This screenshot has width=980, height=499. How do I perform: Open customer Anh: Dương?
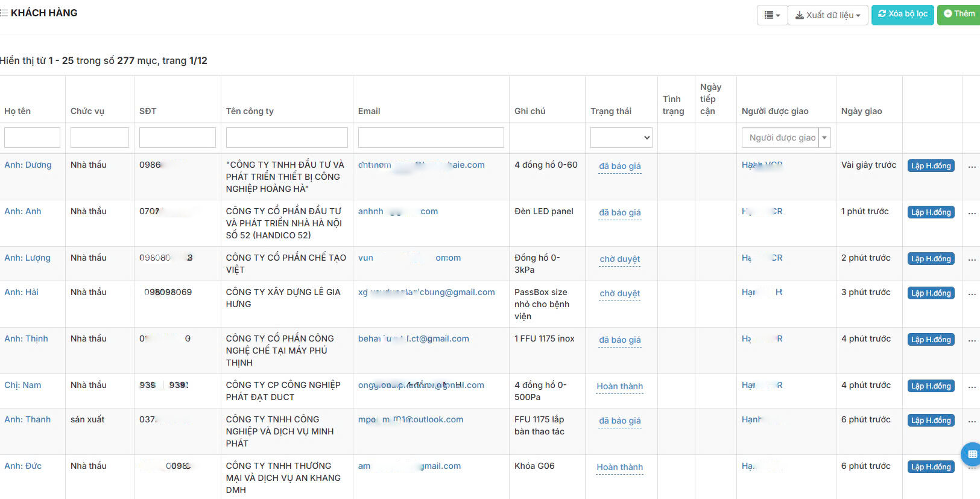[x=28, y=165]
